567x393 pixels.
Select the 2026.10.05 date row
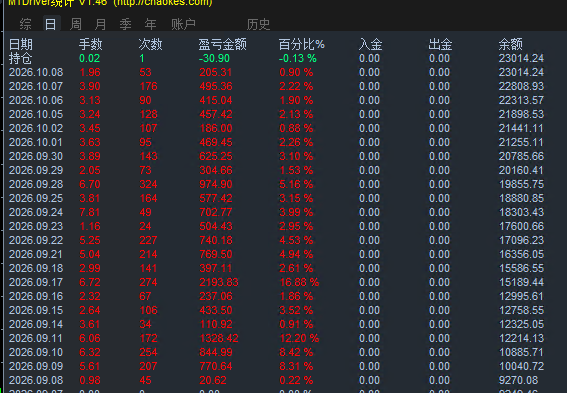point(36,114)
